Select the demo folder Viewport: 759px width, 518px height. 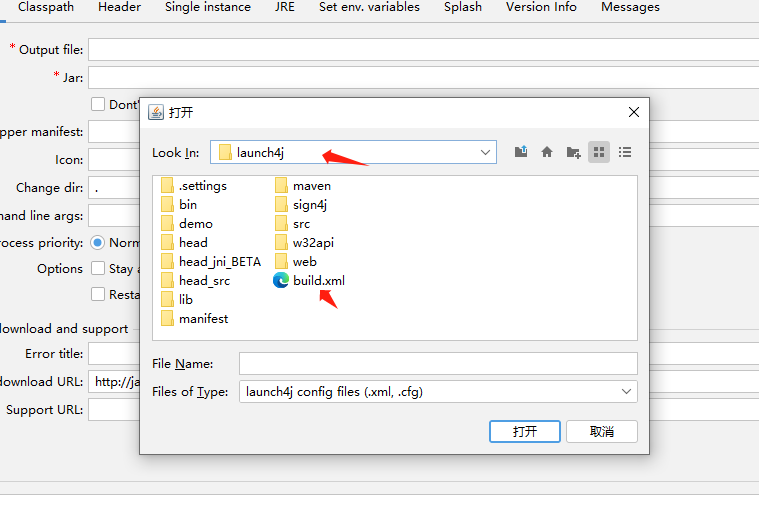point(187,224)
